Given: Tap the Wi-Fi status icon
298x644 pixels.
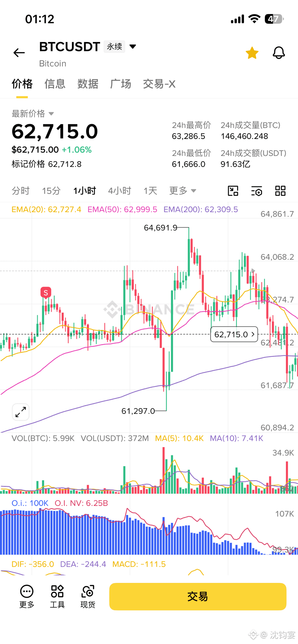Looking at the screenshot, I should pos(254,19).
